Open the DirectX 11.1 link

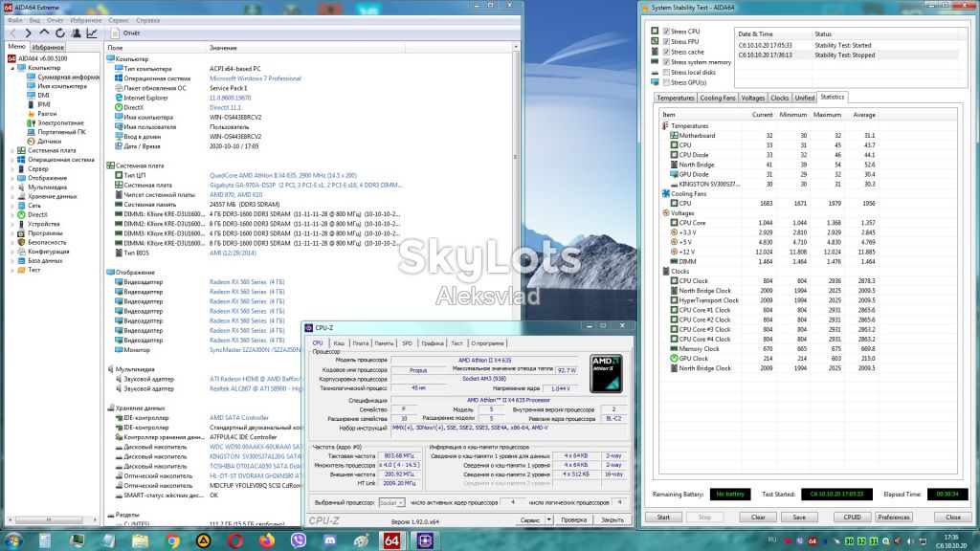[225, 107]
